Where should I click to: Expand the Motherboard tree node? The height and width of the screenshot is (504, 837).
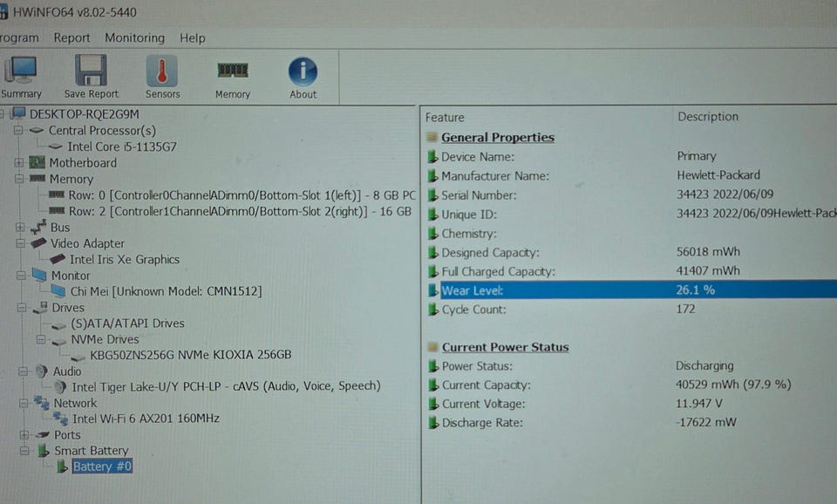coord(18,162)
